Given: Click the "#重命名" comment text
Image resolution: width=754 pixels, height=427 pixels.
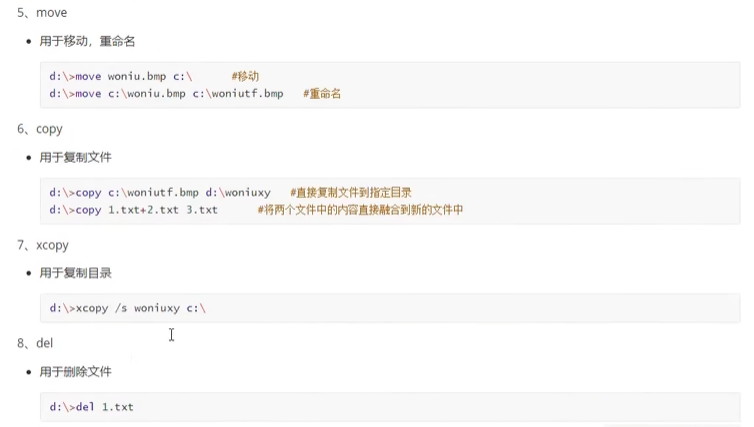Looking at the screenshot, I should click(322, 93).
